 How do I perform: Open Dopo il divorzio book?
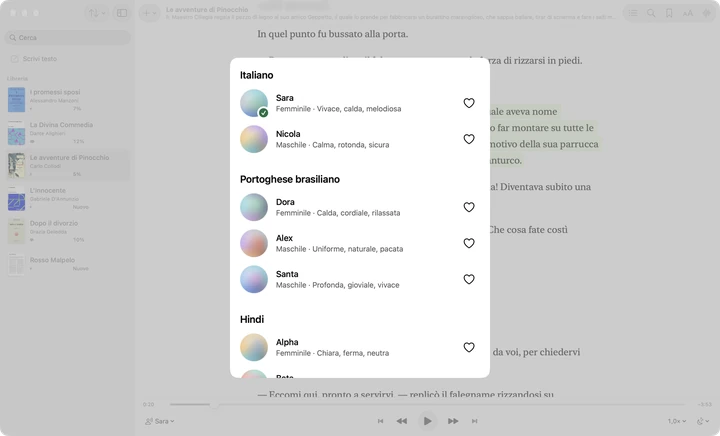pos(68,231)
